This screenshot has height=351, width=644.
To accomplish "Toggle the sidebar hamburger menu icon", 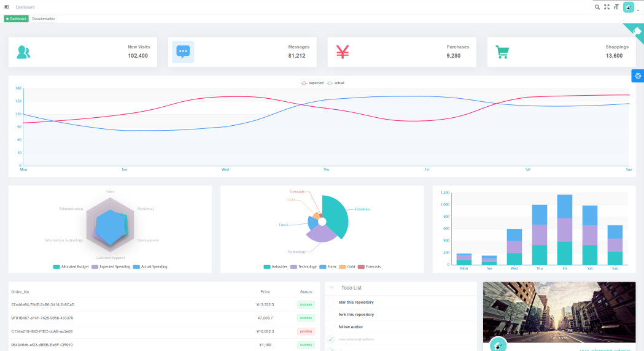I will point(7,7).
